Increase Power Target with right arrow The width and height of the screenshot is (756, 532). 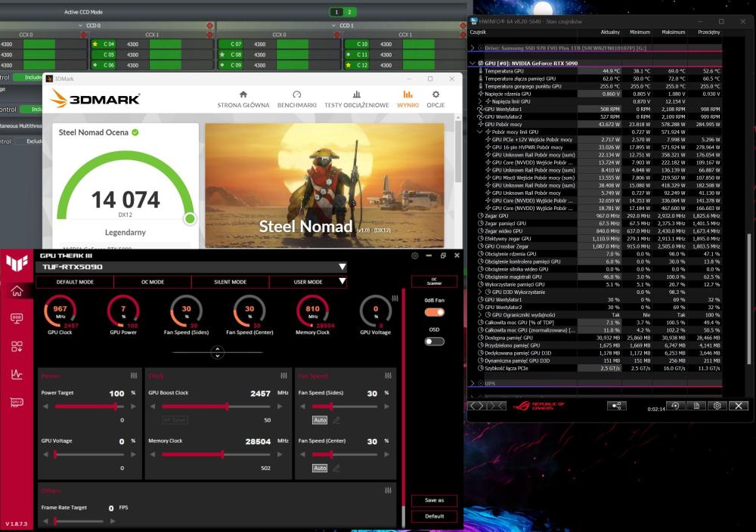coord(133,407)
